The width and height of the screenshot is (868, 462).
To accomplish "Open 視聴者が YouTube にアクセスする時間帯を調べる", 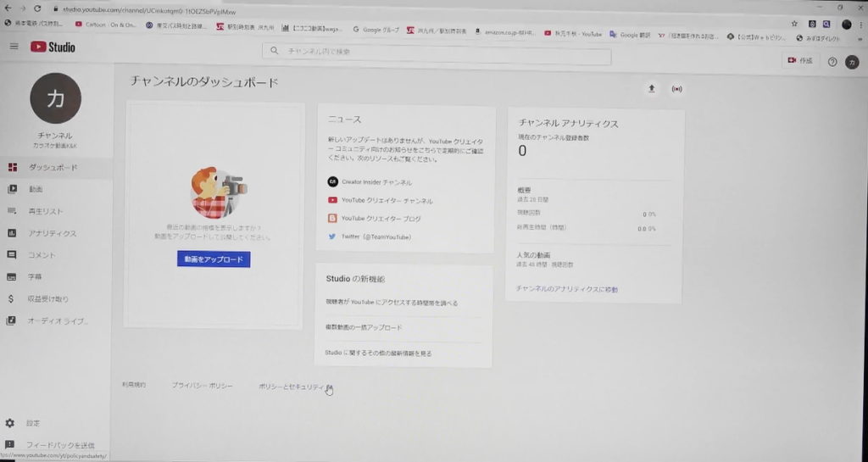I will click(392, 303).
